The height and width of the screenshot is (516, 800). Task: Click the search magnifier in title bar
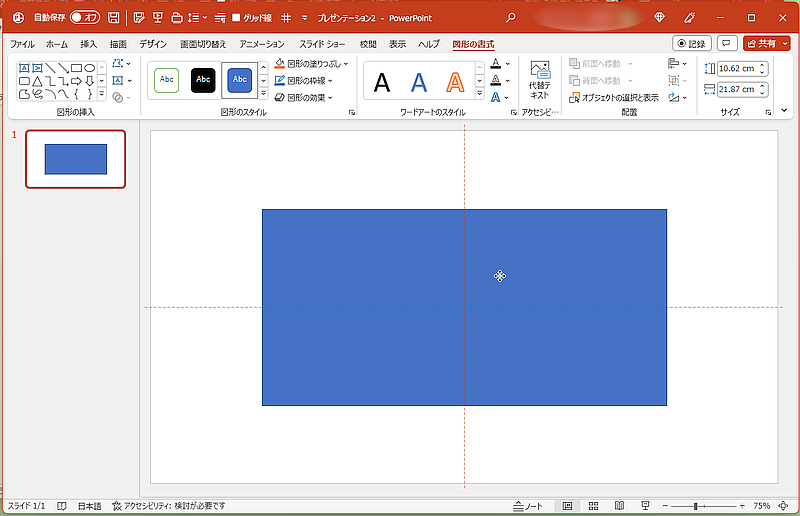click(510, 18)
